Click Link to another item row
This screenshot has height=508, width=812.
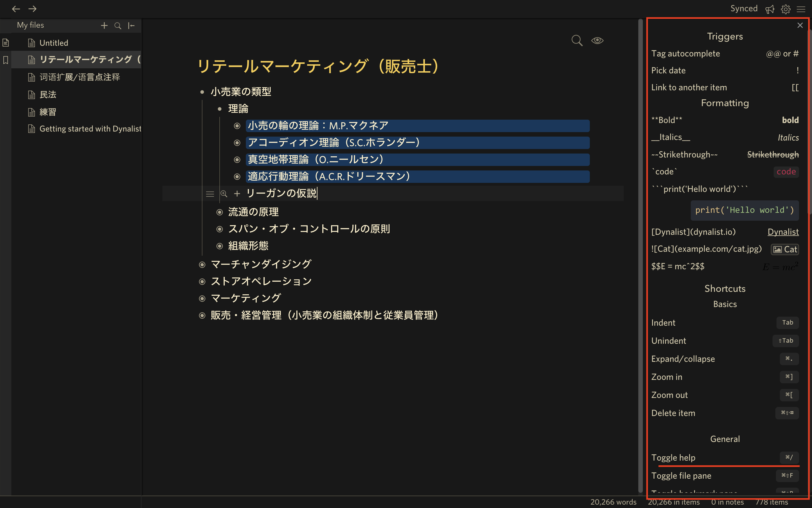pyautogui.click(x=725, y=87)
